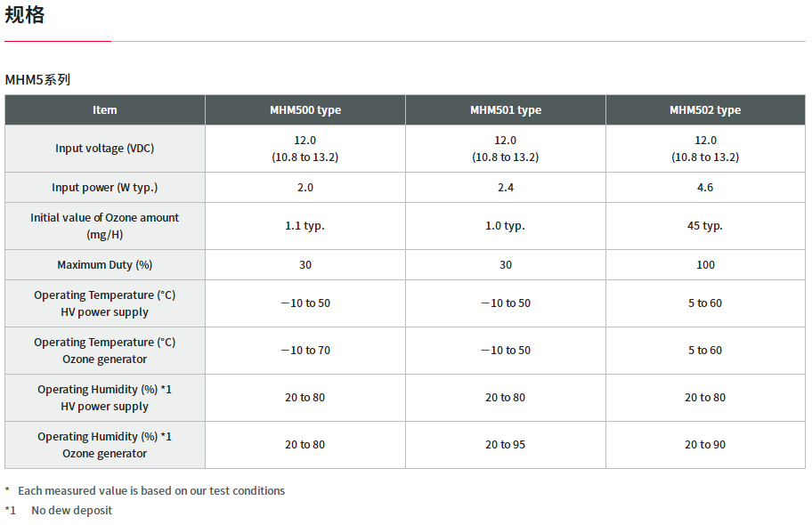The height and width of the screenshot is (525, 812).
Task: Click the No dew deposit footnote
Action: pyautogui.click(x=71, y=511)
